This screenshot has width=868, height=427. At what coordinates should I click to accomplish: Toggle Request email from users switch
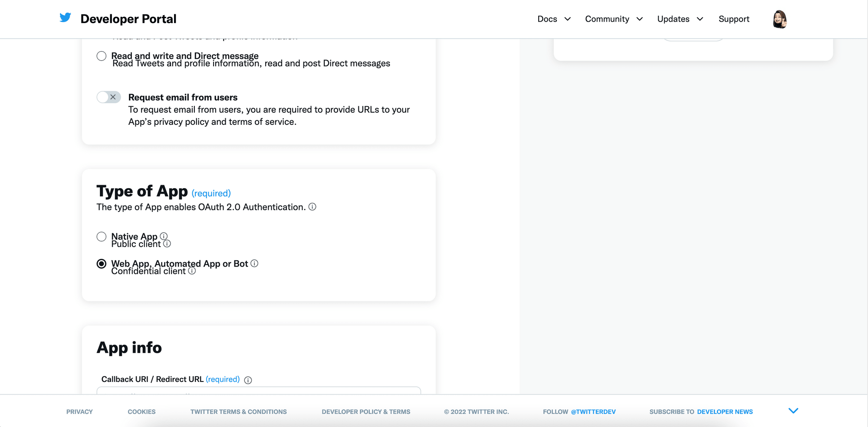[x=109, y=97]
